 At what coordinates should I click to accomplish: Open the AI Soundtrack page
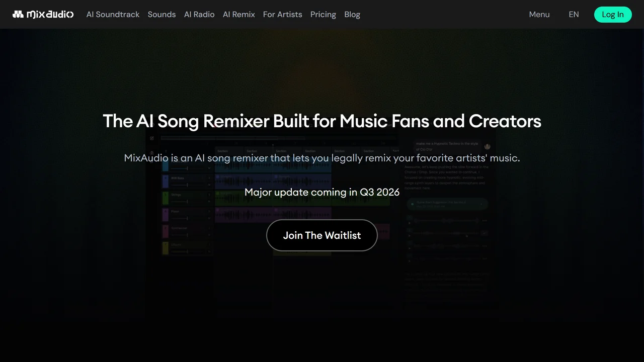[x=113, y=15]
